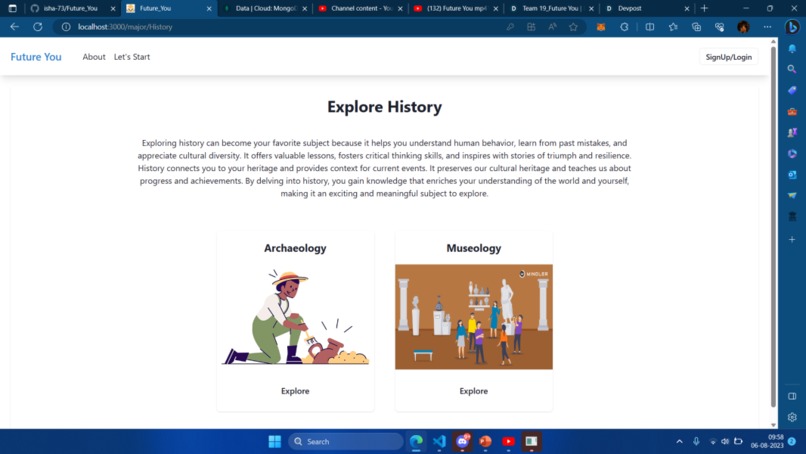Open the Windows Start menu

274,441
